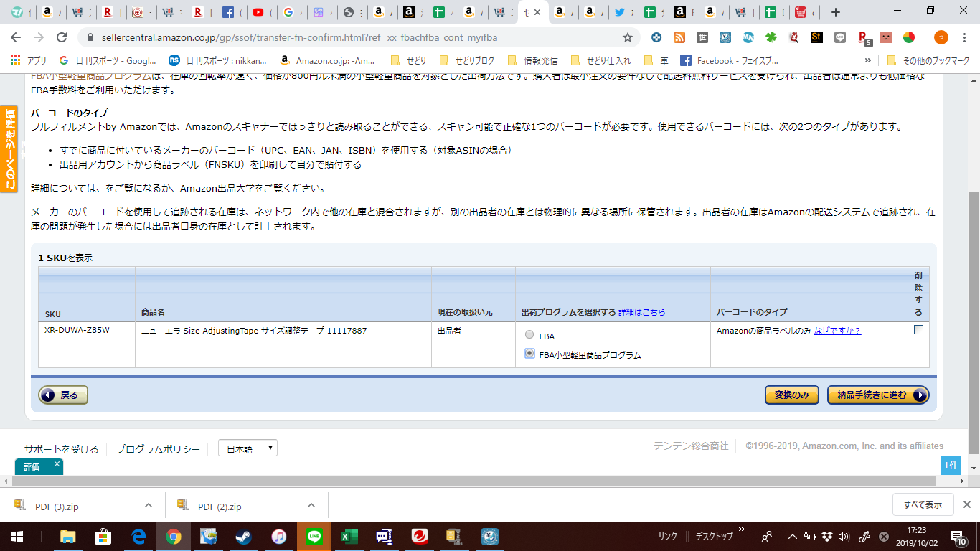980x551 pixels.
Task: Open the black St extension icon
Action: coord(816,37)
